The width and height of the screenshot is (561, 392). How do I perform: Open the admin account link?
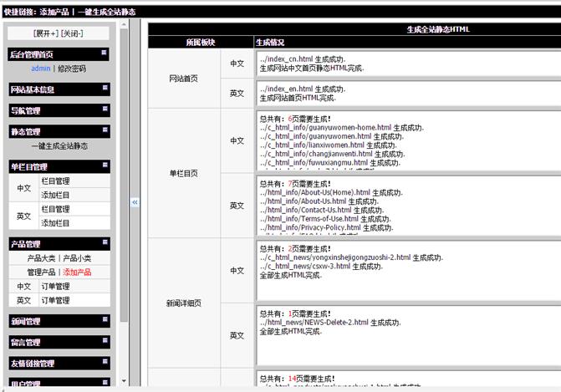tap(41, 69)
